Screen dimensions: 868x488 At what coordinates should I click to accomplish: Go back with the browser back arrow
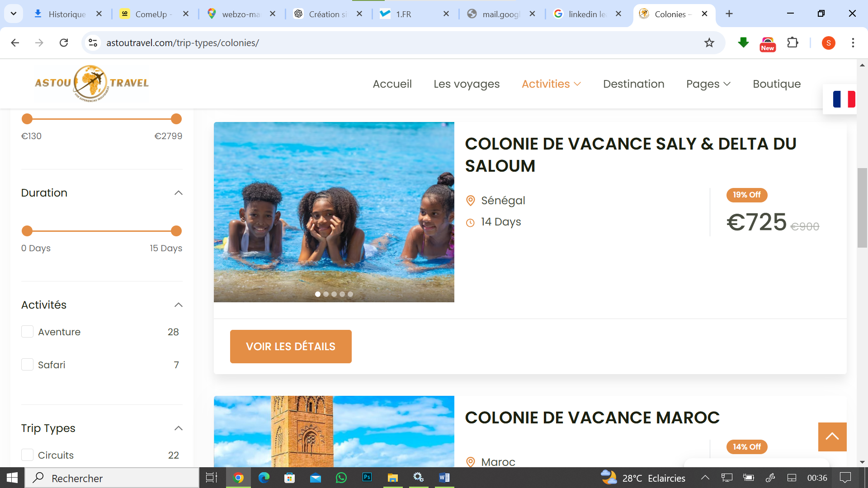[15, 42]
